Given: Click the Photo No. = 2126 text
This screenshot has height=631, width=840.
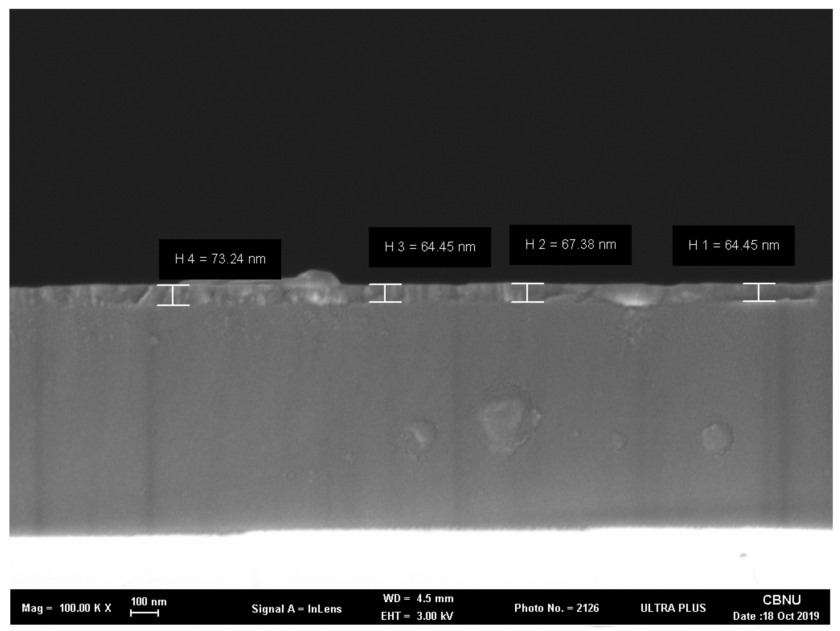Looking at the screenshot, I should 556,608.
